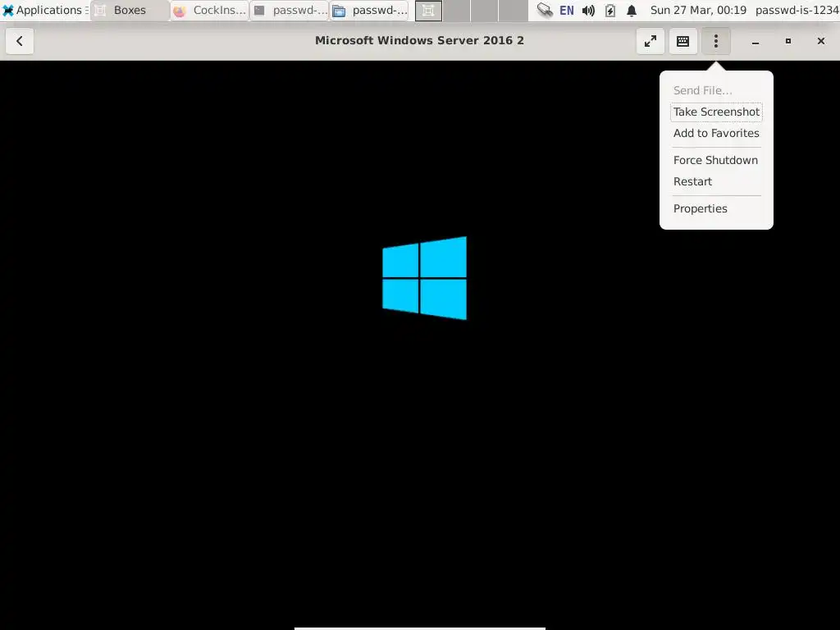
Task: Select Take Screenshot in the popup
Action: pos(716,112)
